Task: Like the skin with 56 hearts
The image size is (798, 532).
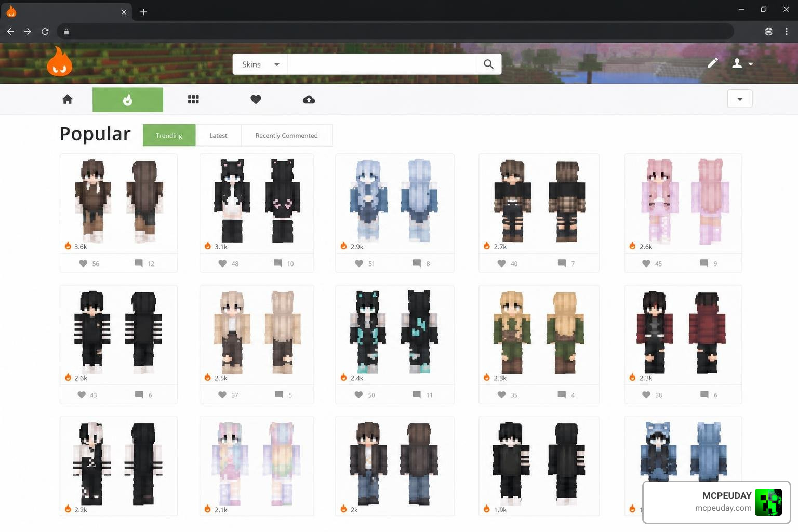Action: pyautogui.click(x=83, y=263)
